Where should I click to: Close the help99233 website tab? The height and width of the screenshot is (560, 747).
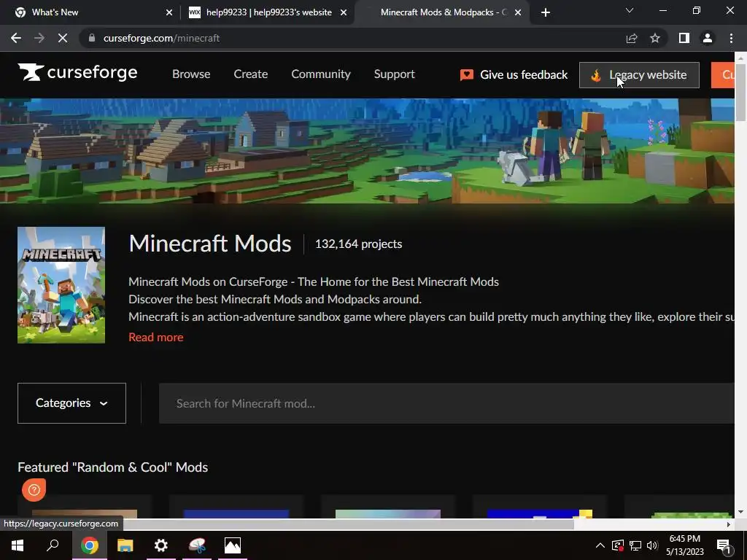(344, 12)
